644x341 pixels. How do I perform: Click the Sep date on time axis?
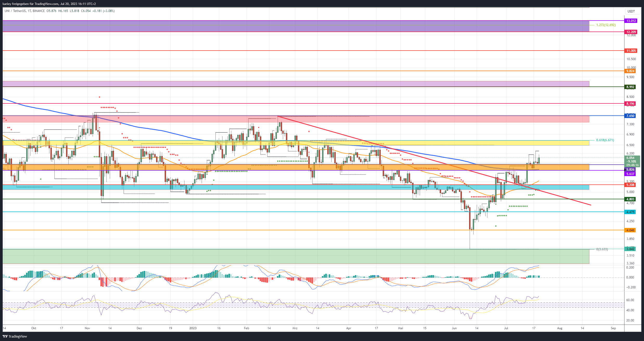tap(613, 328)
